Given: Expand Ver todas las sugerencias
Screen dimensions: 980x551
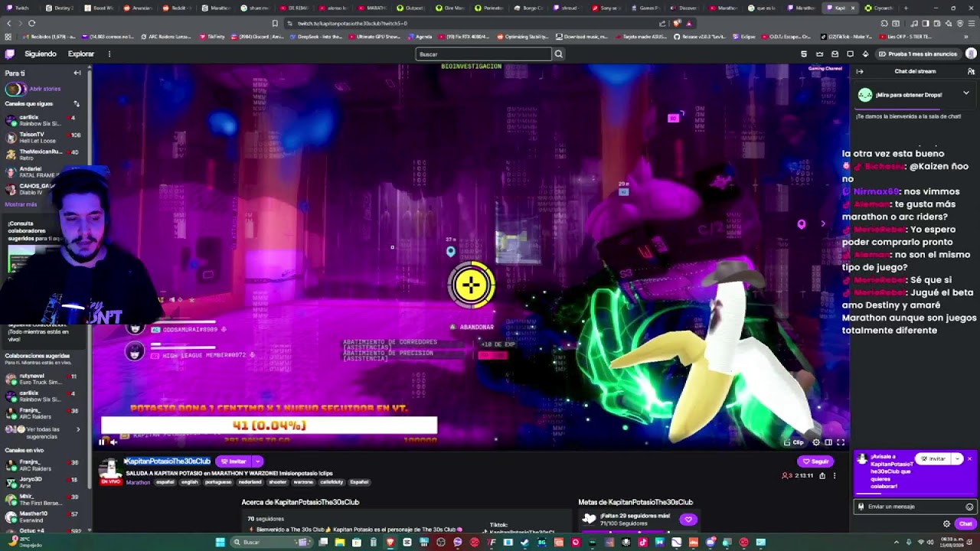Looking at the screenshot, I should click(x=44, y=432).
